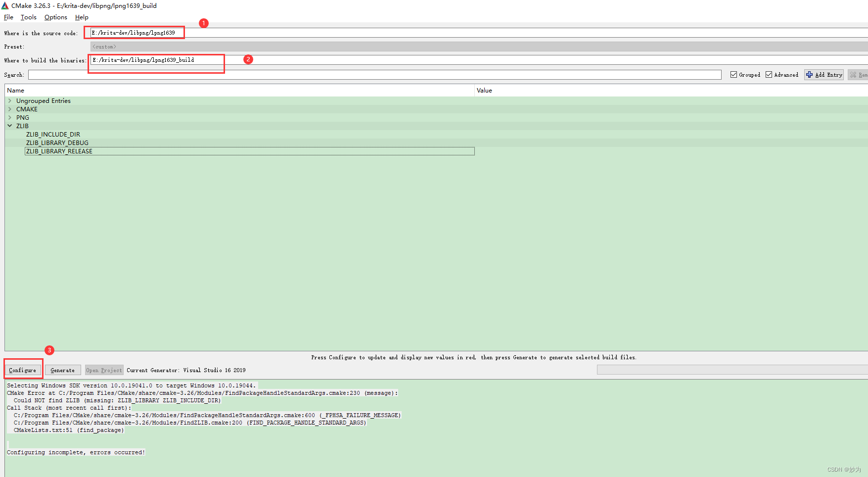The width and height of the screenshot is (868, 477).
Task: Click the Ungrouped Entries label
Action: (x=44, y=100)
